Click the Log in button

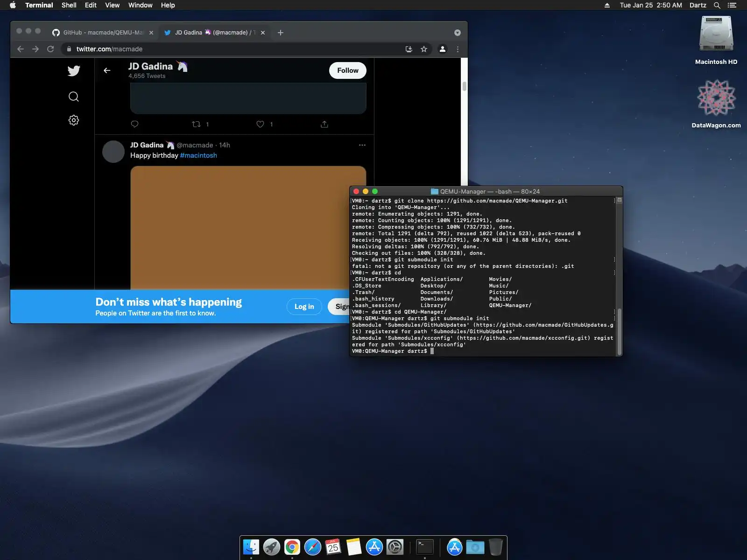(304, 307)
